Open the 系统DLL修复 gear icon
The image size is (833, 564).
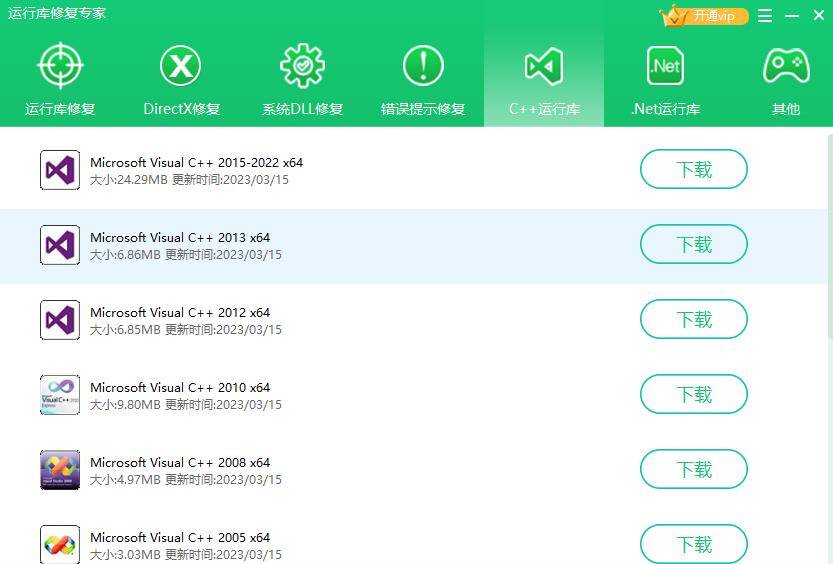tap(302, 65)
